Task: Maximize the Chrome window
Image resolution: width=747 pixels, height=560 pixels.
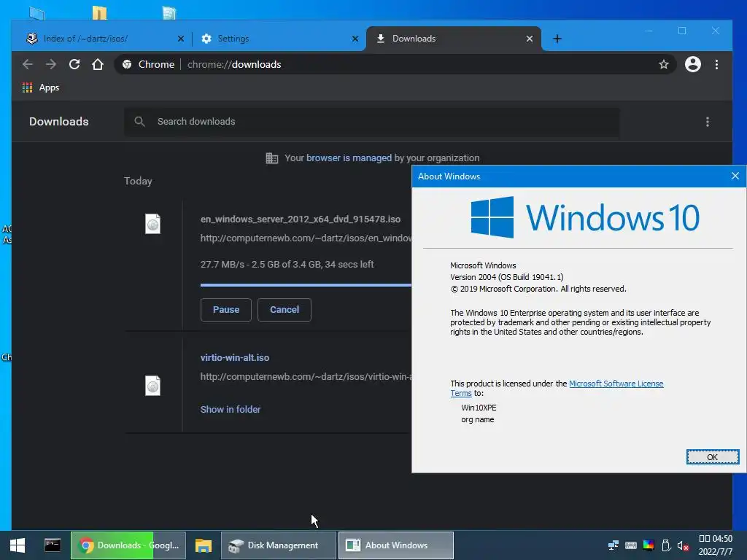Action: (682, 31)
